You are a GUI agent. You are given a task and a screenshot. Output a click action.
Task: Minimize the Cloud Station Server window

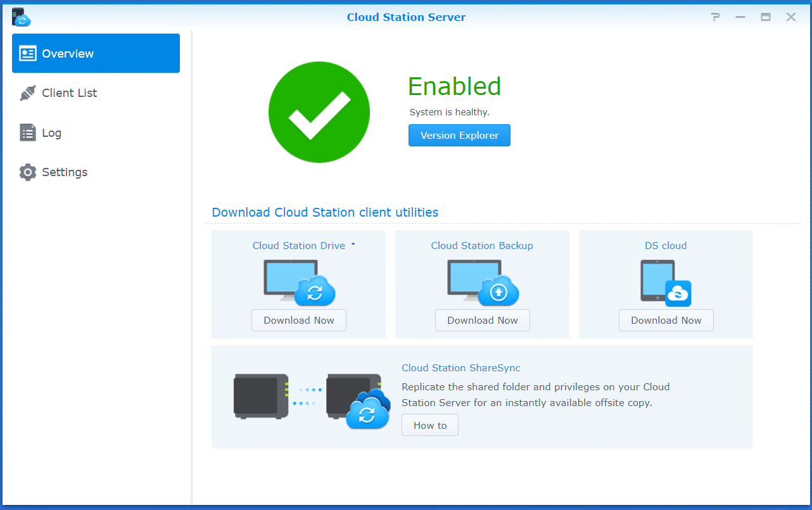click(x=740, y=17)
